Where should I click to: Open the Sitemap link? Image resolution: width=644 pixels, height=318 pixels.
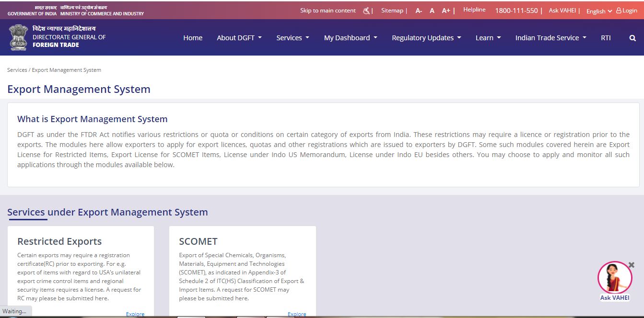click(392, 10)
